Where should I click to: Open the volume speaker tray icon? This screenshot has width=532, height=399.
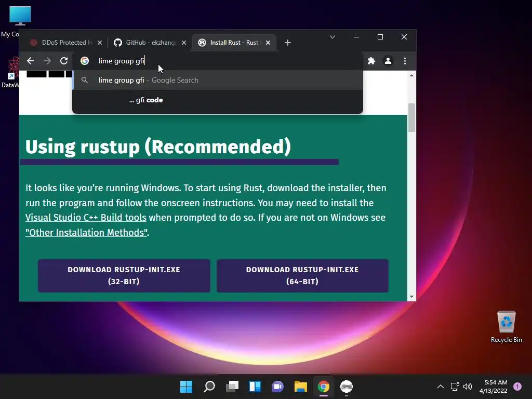tap(468, 387)
